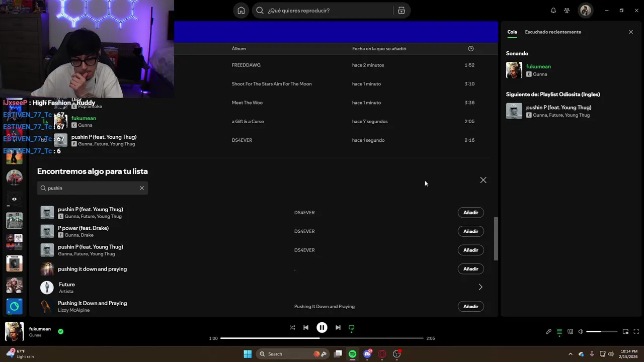The width and height of the screenshot is (644, 362).
Task: Click the magnifier icon in the top search bar
Action: coord(260,11)
